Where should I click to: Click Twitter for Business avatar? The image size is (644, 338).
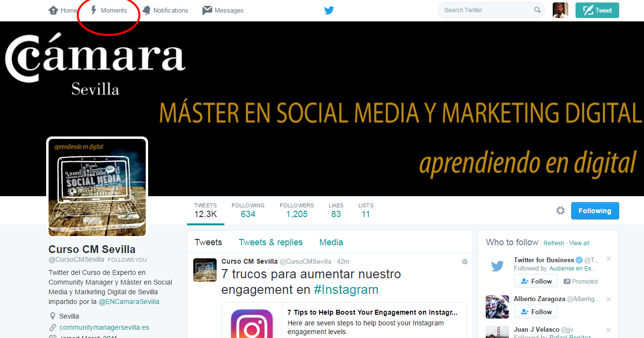point(497,266)
